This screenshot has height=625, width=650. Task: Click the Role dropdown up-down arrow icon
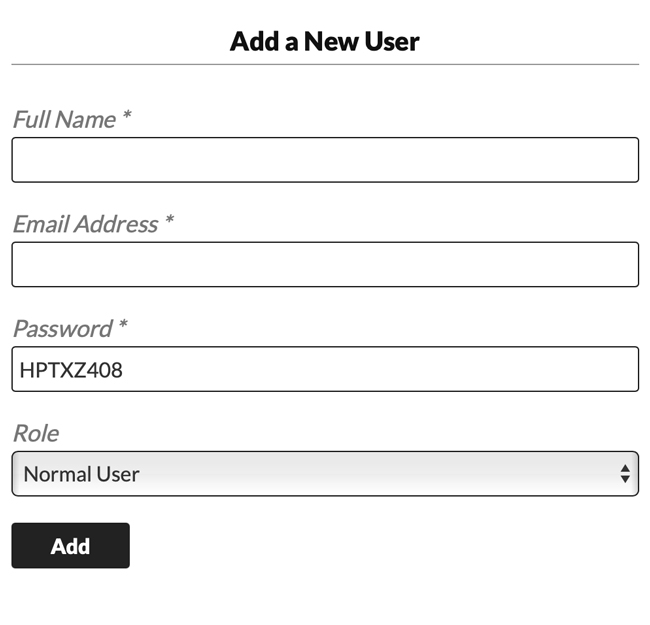pyautogui.click(x=625, y=474)
